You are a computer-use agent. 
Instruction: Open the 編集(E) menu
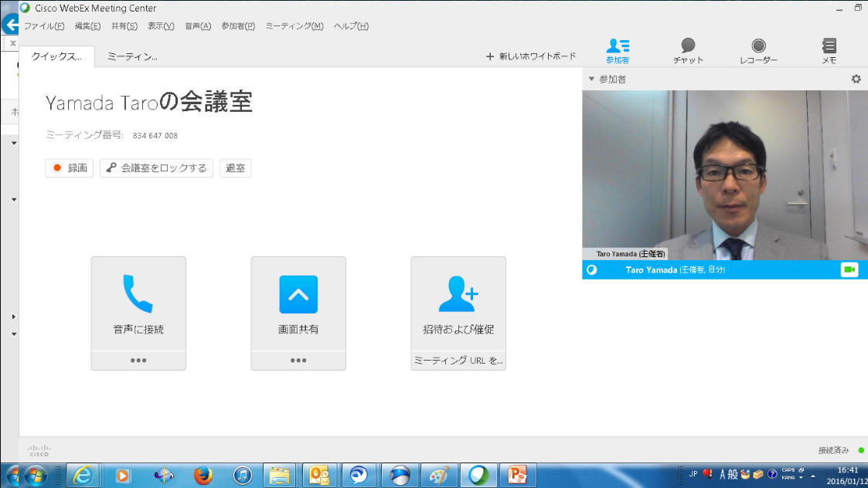pos(87,26)
